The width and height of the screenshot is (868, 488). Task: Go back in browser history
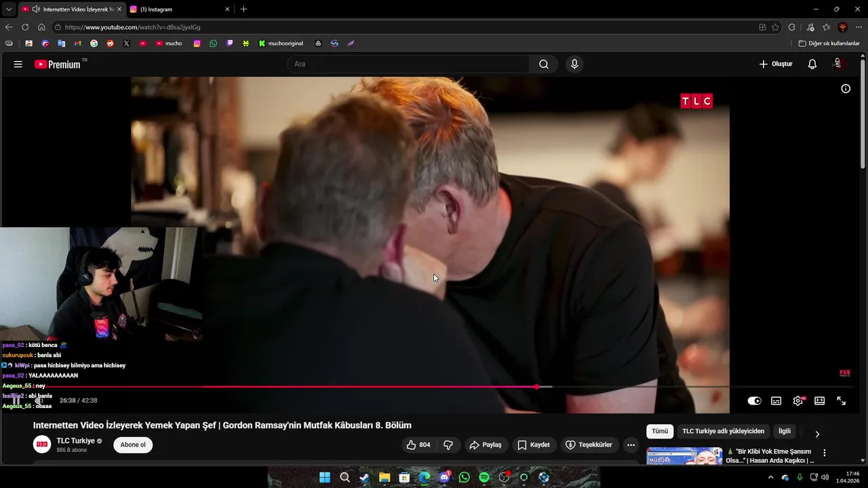(x=9, y=27)
